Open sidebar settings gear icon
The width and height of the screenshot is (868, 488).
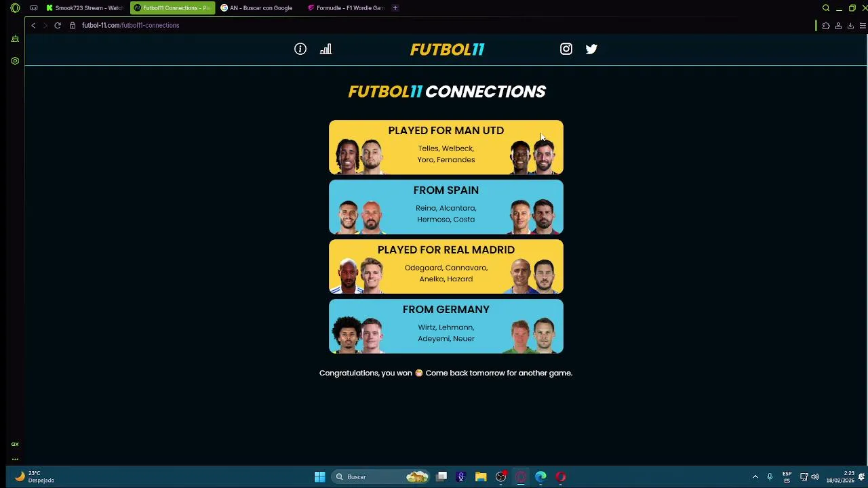15,61
